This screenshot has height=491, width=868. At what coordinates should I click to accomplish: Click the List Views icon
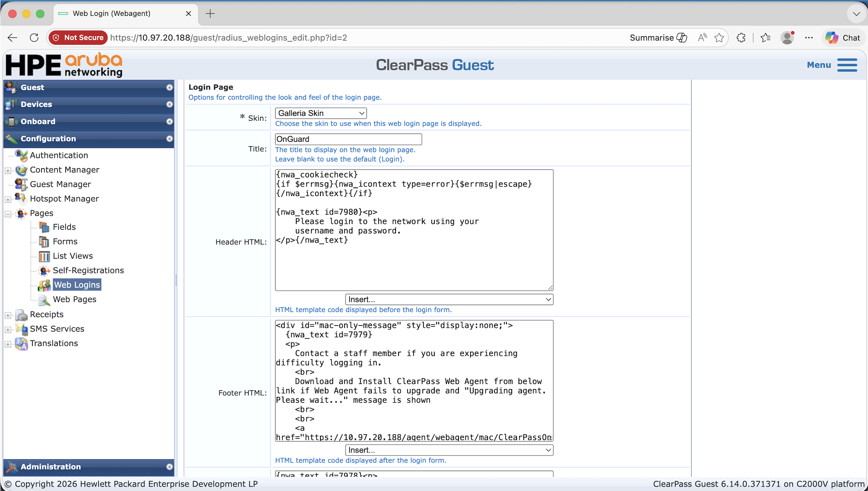click(44, 256)
